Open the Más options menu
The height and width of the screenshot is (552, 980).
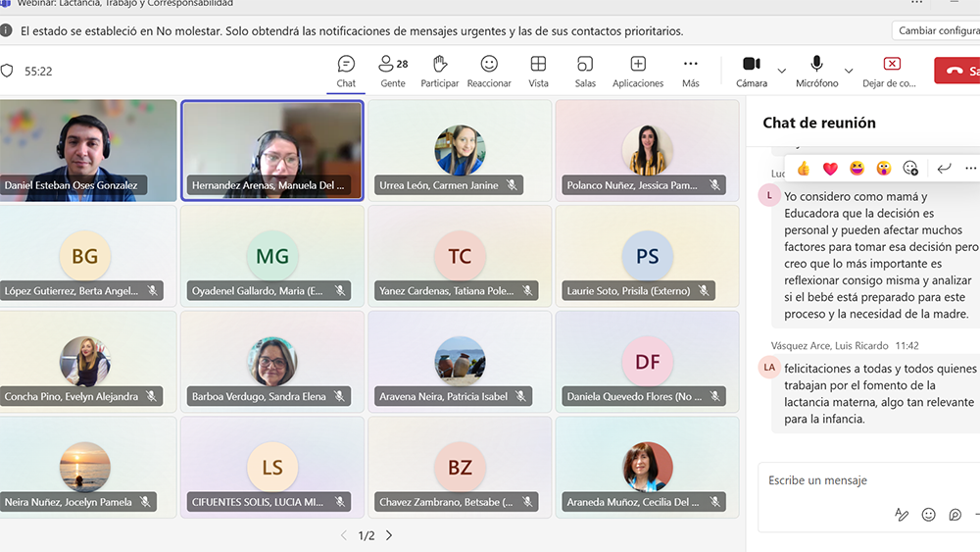tap(691, 71)
